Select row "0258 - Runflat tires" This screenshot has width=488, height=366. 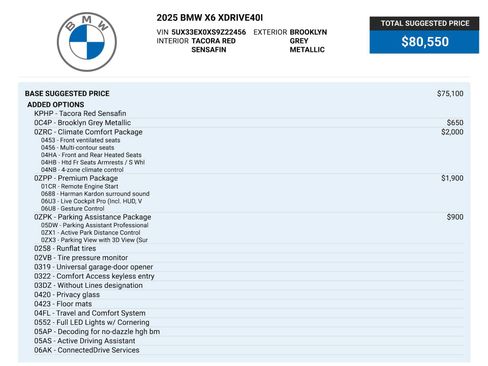(248, 248)
